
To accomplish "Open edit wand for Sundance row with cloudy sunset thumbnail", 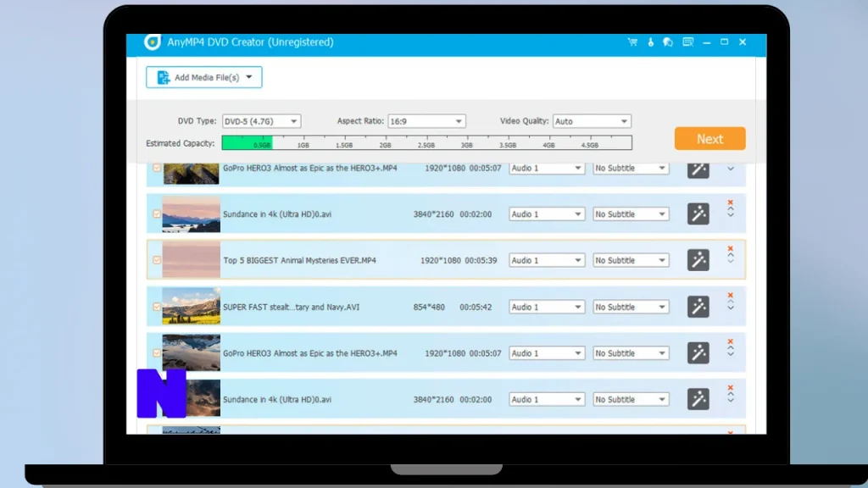I will (x=698, y=399).
